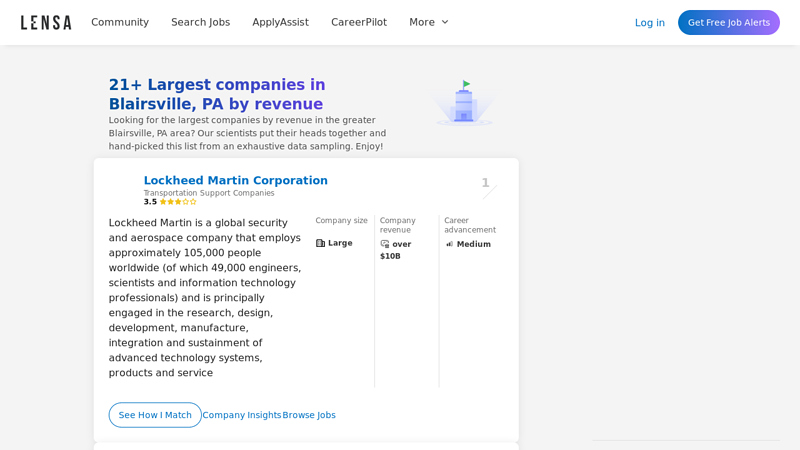Select CareerPilot in the top navigation
800x450 pixels.
pos(359,22)
